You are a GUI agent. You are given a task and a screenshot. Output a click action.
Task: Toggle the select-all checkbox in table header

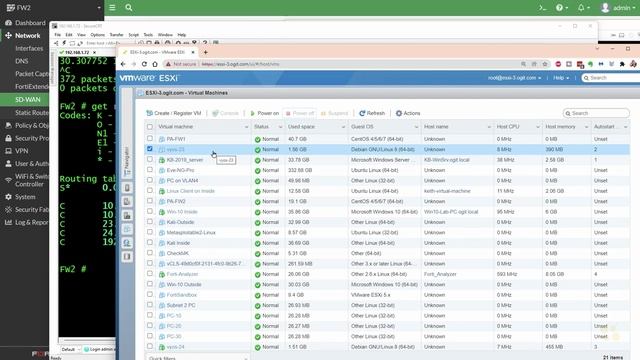pos(150,127)
